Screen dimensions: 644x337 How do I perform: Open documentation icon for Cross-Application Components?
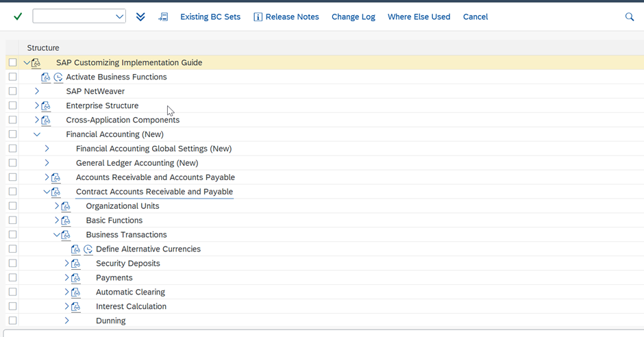46,121
